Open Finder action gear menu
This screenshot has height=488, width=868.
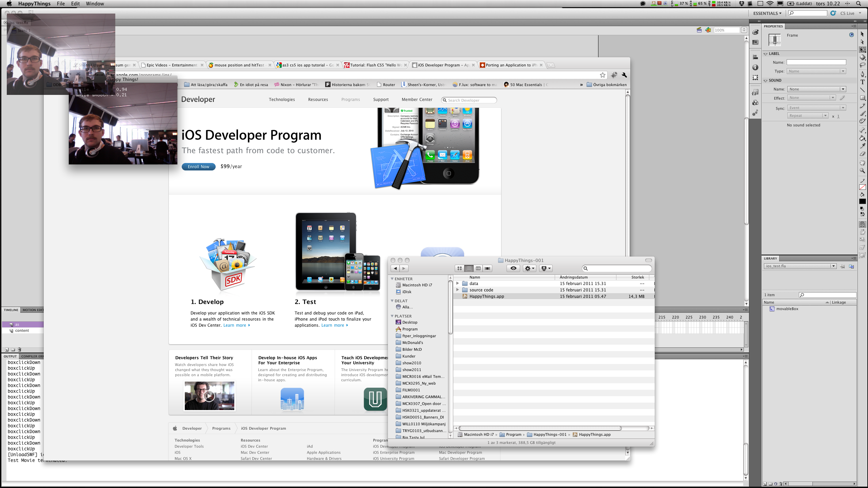click(x=529, y=268)
